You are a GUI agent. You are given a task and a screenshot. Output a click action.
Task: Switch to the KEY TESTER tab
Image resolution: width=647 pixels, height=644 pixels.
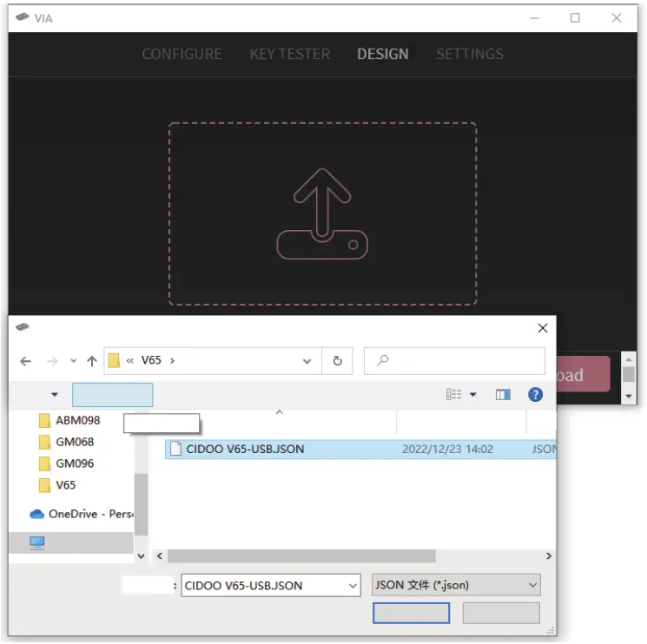(290, 54)
